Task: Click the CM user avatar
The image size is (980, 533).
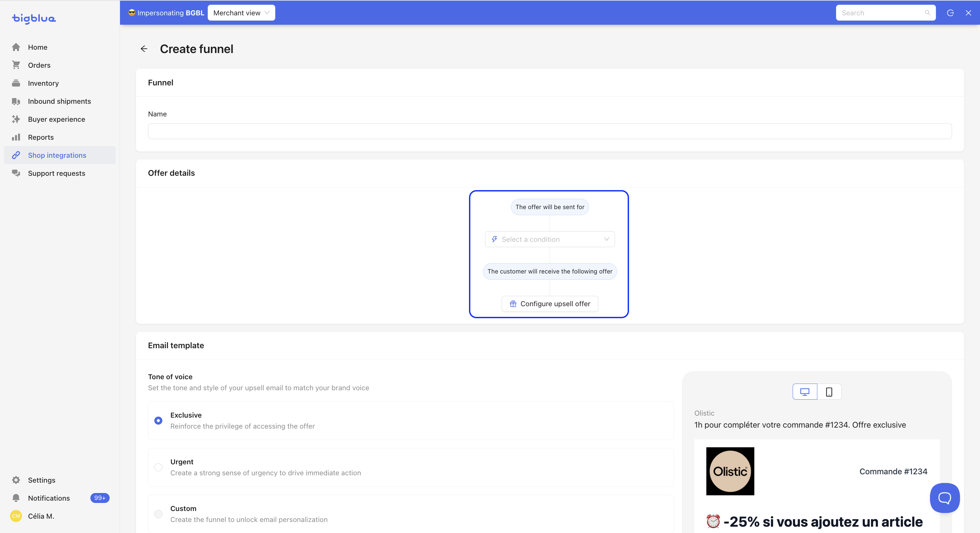Action: [16, 516]
